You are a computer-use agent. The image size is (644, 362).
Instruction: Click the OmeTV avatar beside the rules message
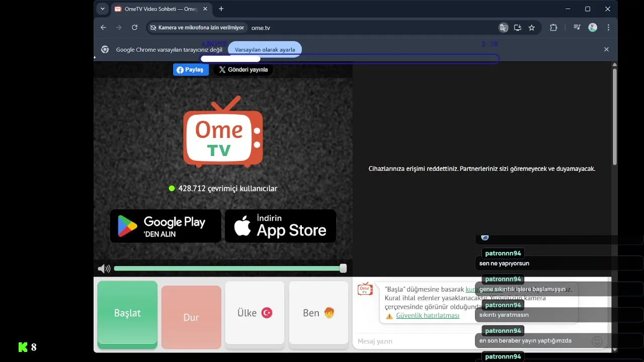(x=365, y=289)
